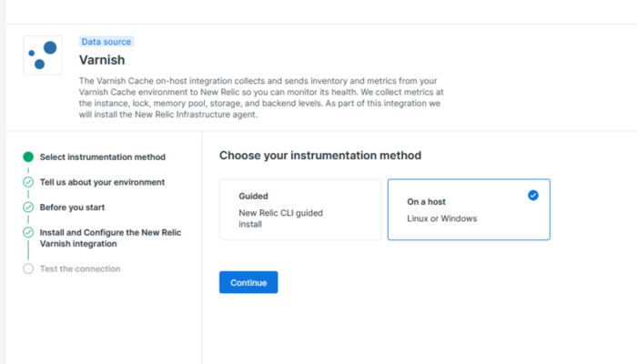Click the New Relic CLI guided install text

point(280,218)
